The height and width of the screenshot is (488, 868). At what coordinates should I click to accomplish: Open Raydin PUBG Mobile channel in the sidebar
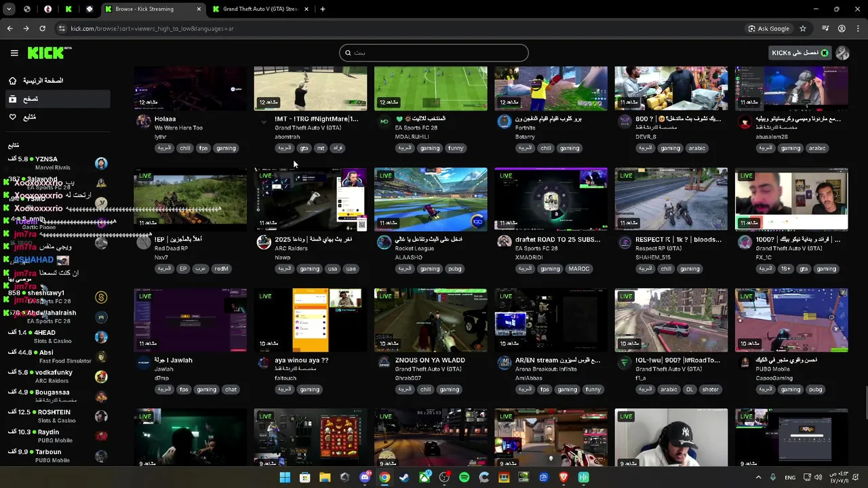(x=57, y=436)
